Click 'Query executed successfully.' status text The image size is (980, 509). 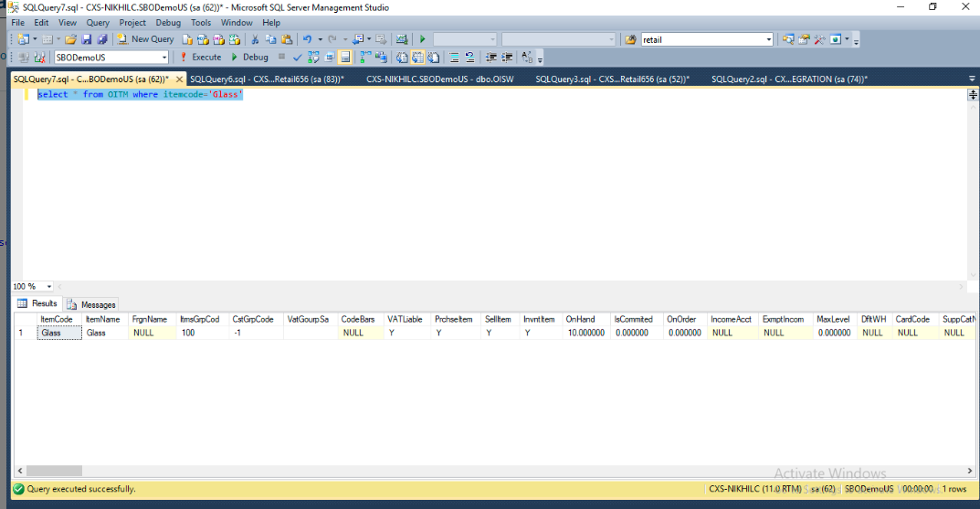81,489
